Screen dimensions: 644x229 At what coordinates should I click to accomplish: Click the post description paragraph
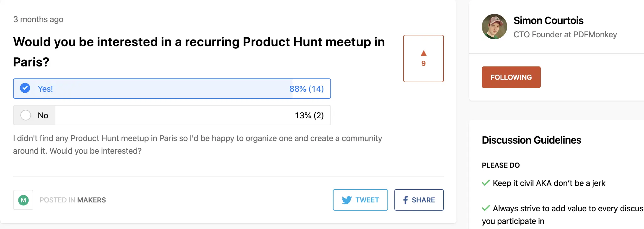tap(197, 145)
